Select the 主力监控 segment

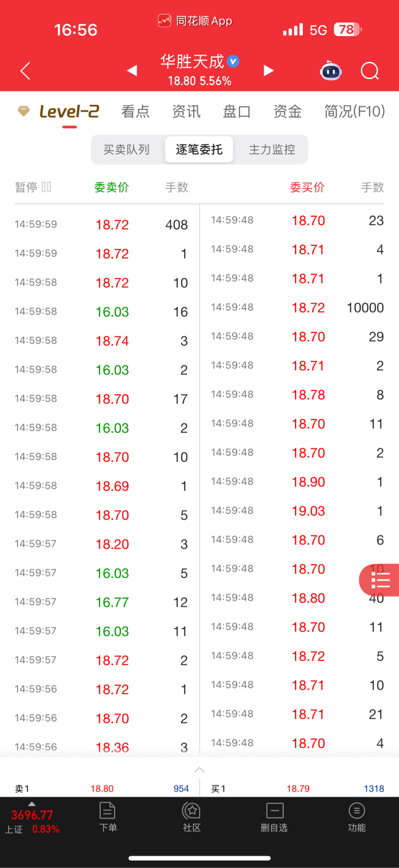[272, 150]
